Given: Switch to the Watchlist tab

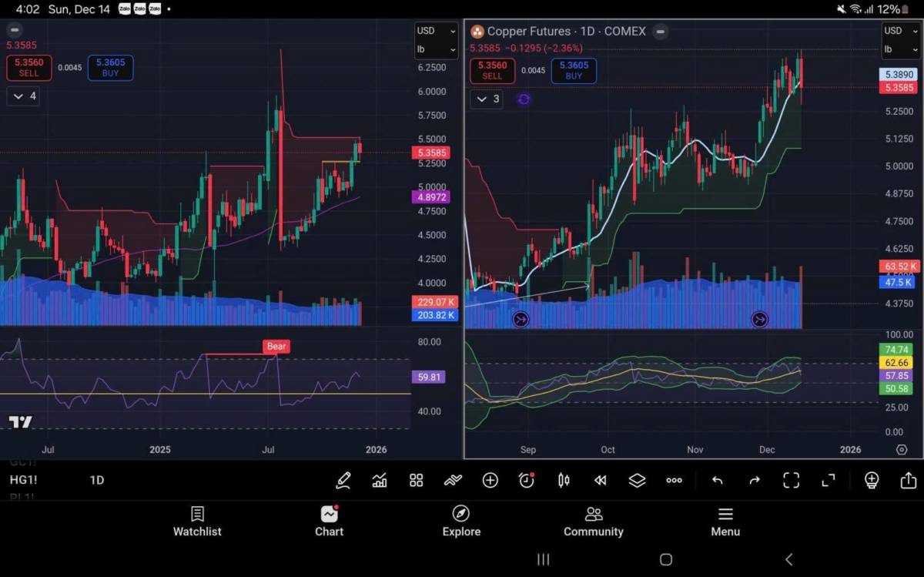Looking at the screenshot, I should pyautogui.click(x=197, y=522).
